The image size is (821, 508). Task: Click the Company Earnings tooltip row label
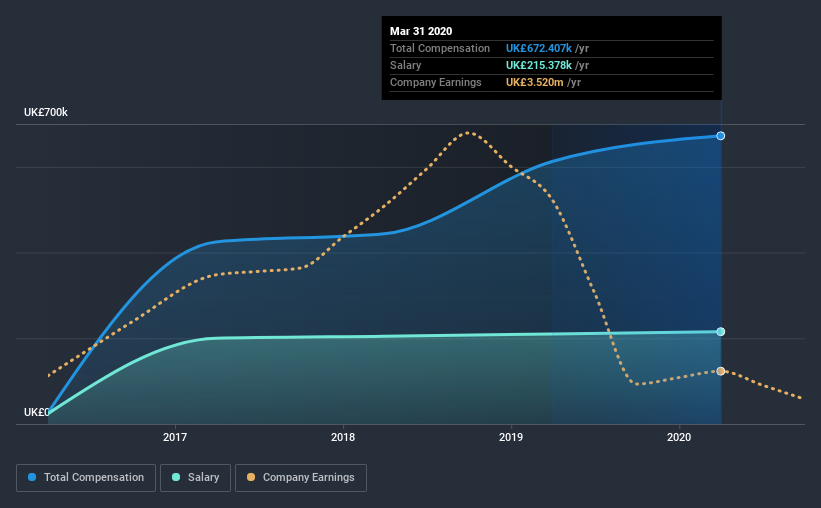[436, 82]
